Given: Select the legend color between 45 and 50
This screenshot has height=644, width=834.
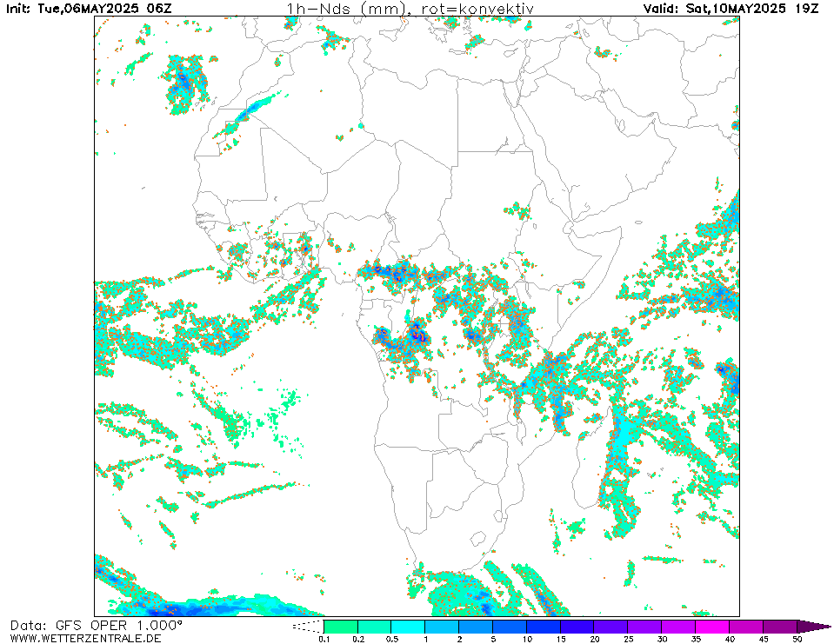Looking at the screenshot, I should (780, 627).
